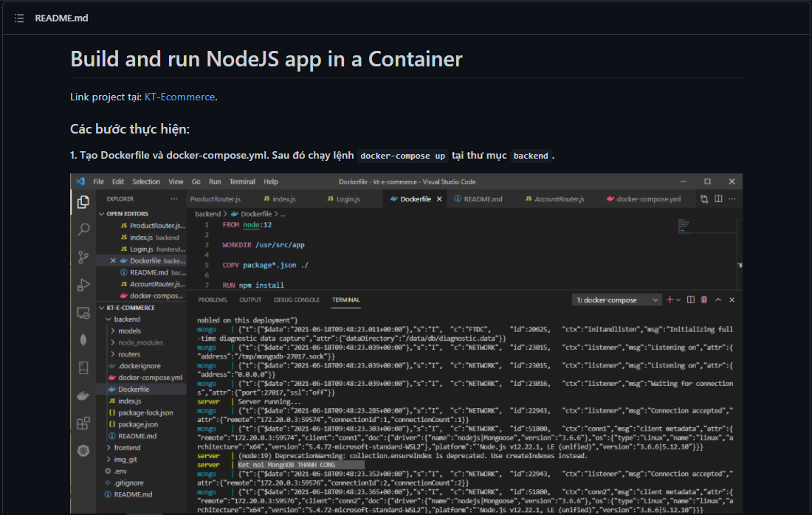The height and width of the screenshot is (515, 812).
Task: Open Source Control view icon
Action: (83, 257)
